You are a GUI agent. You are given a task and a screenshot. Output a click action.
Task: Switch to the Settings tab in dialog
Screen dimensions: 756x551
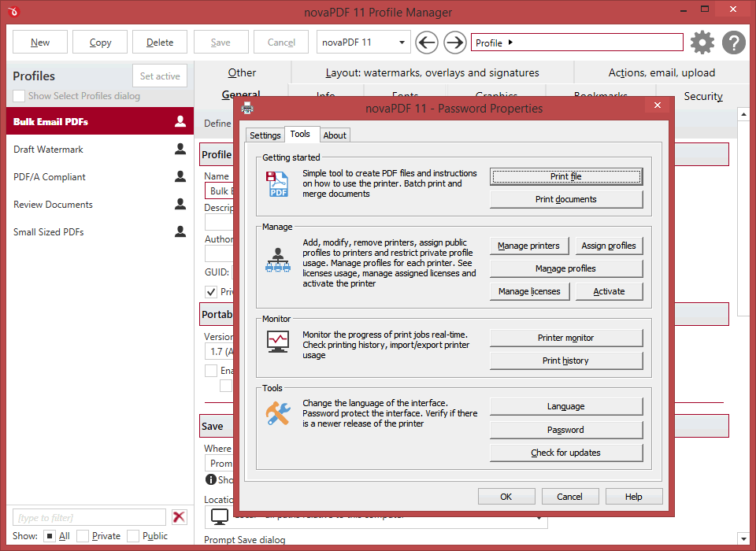click(265, 135)
